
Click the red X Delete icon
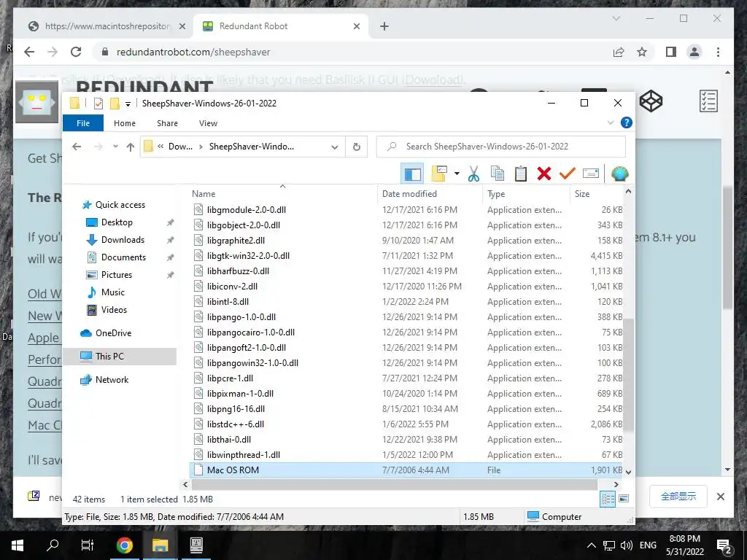[544, 174]
